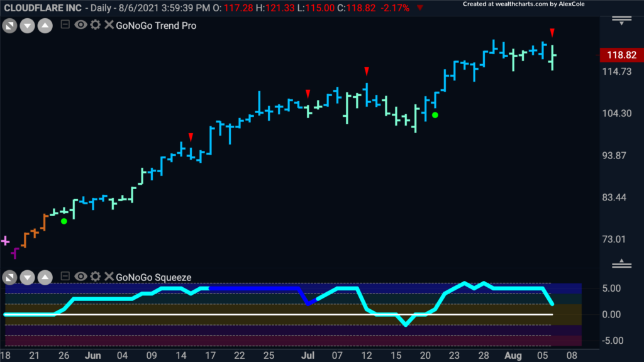Move GoNoGo Trend Pro pane down
The image size is (644, 362).
[27, 26]
